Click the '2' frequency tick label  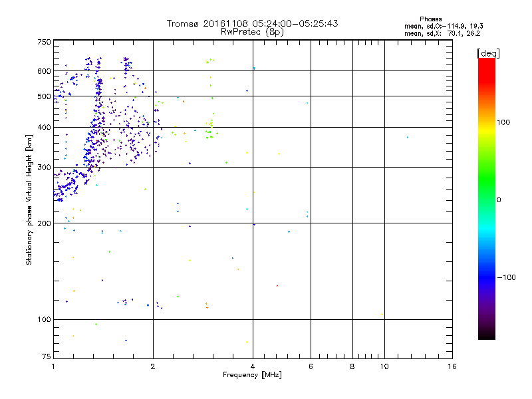pyautogui.click(x=153, y=366)
